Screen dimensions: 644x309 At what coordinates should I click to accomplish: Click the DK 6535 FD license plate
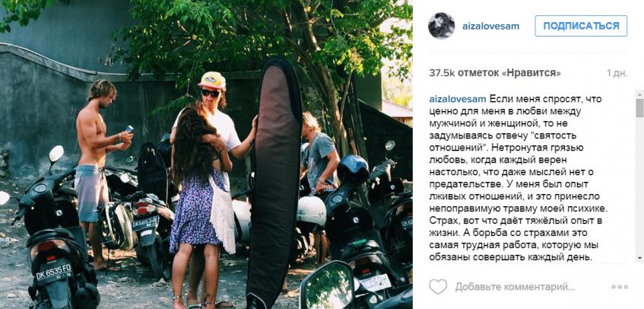54,272
